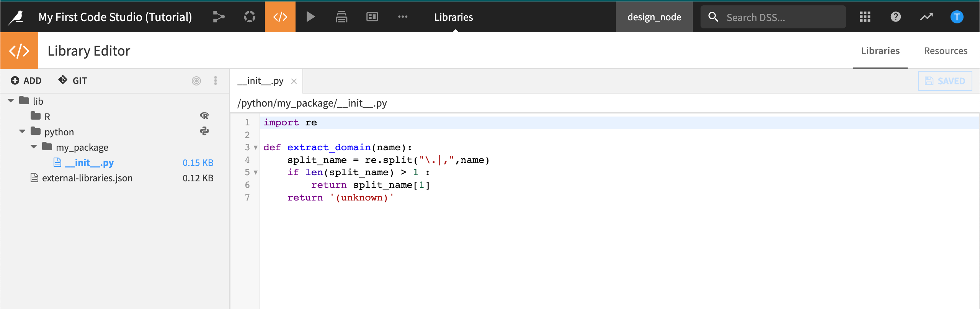This screenshot has width=980, height=309.
Task: Open the applications grid icon
Action: [x=865, y=17]
